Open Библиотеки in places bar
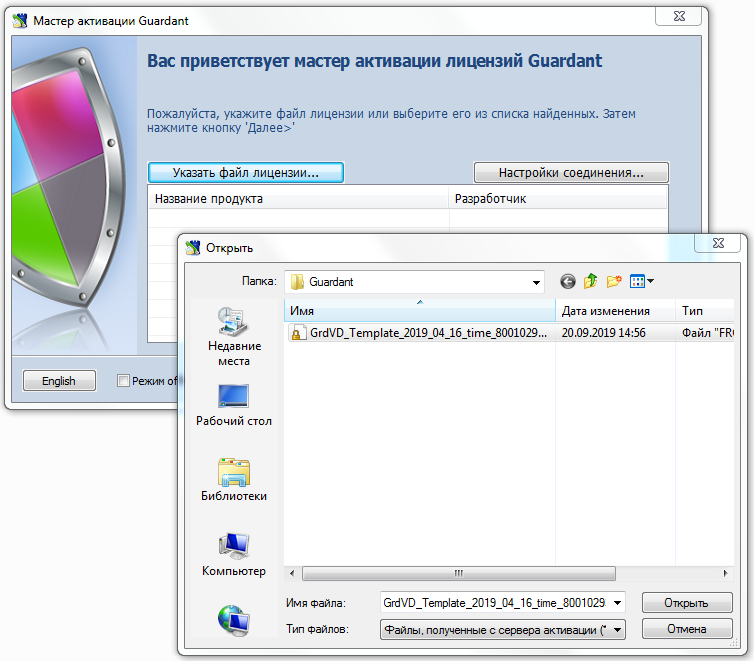Image resolution: width=754 pixels, height=661 pixels. [234, 479]
